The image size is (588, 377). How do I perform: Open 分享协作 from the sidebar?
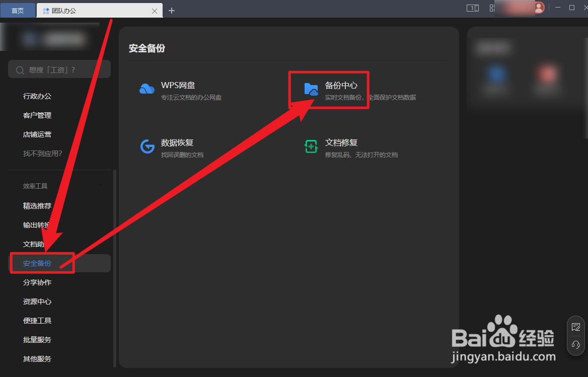coord(37,282)
